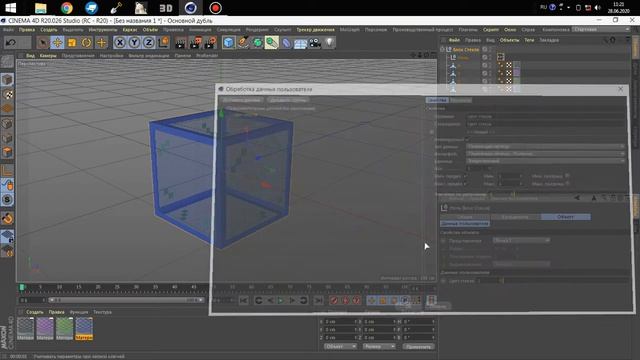Open the Трекер движения menu
This screenshot has height=360, width=640.
(x=315, y=30)
